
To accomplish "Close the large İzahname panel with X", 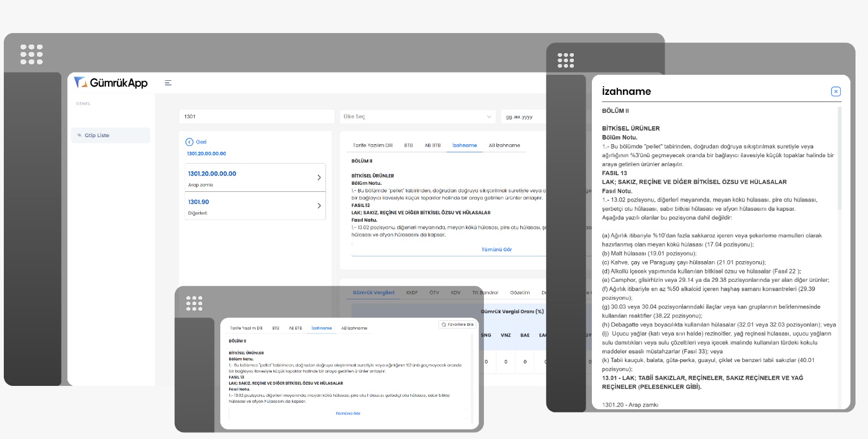I will pos(835,92).
